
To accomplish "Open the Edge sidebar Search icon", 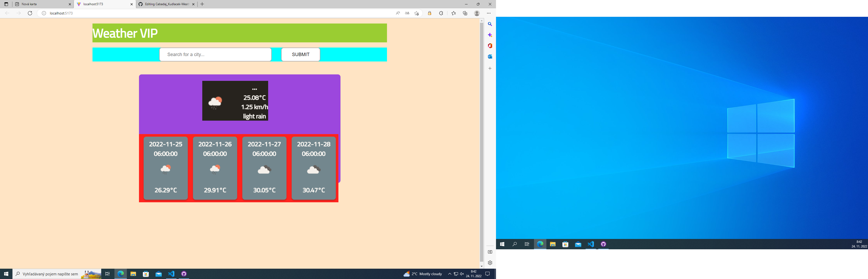I will 490,24.
